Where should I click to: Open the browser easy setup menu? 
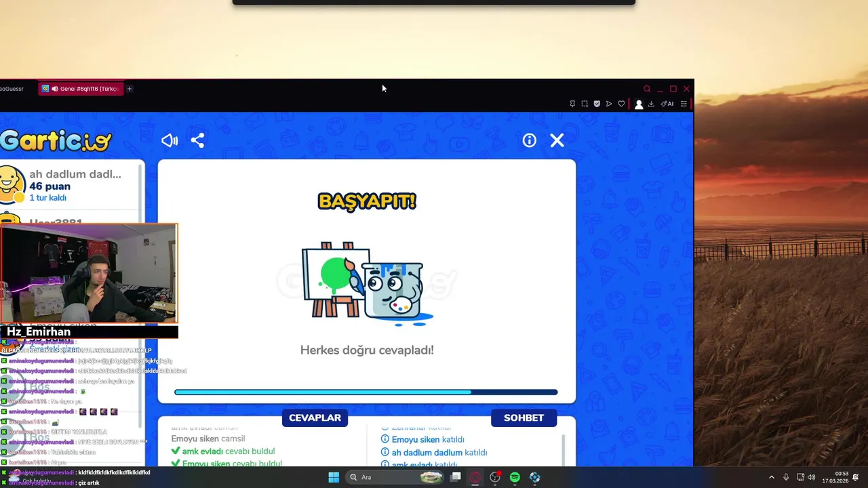click(684, 104)
